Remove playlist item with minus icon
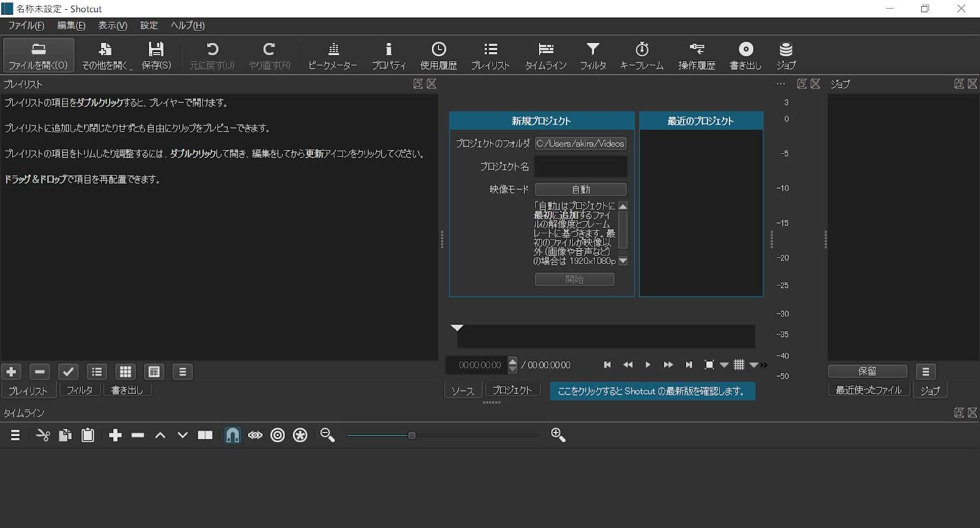This screenshot has width=980, height=528. 40,372
